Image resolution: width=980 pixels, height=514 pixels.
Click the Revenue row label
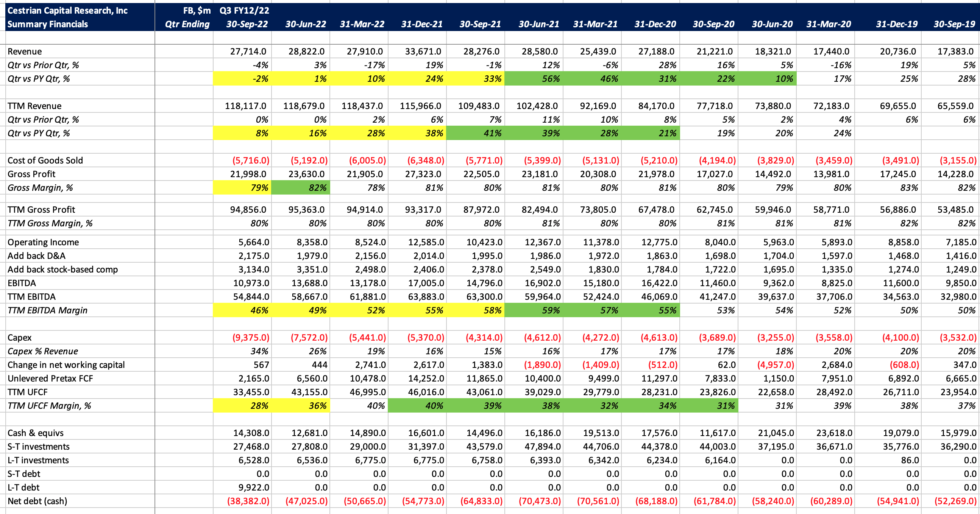tap(25, 51)
